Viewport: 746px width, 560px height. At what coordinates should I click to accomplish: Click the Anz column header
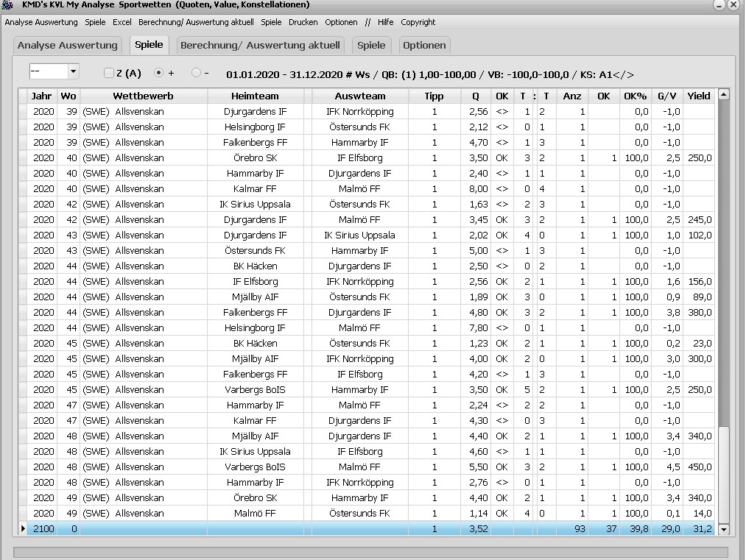(572, 96)
